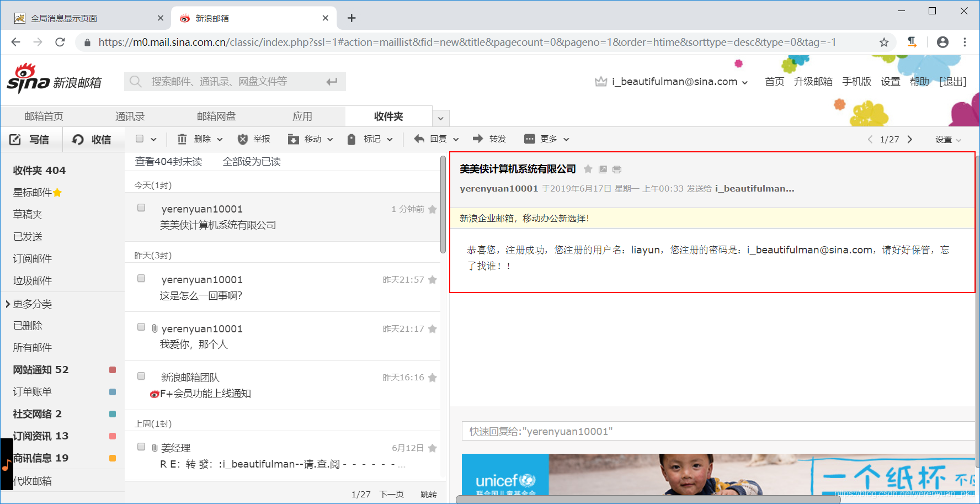Click the quick reply input box
The image size is (980, 504).
tap(718, 431)
